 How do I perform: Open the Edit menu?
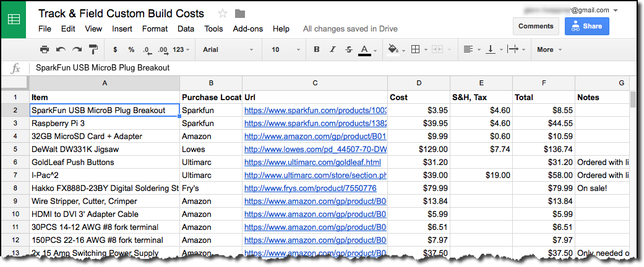click(68, 28)
